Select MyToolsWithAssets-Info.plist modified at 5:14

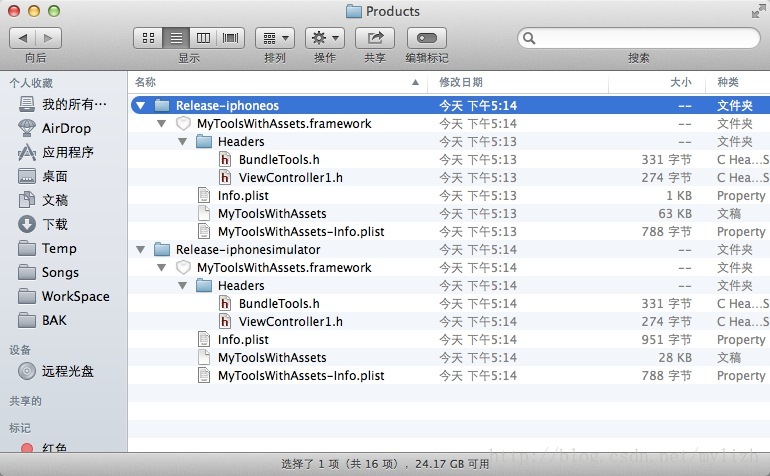click(x=301, y=376)
